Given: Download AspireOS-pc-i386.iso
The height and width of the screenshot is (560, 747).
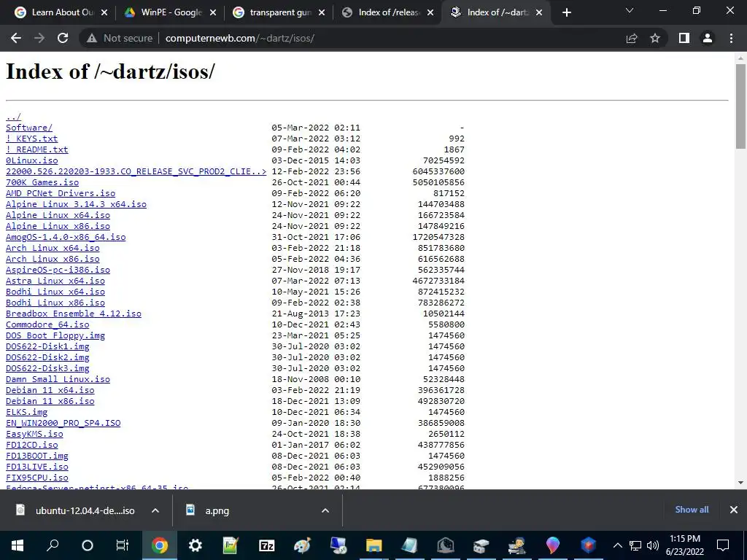Looking at the screenshot, I should [58, 270].
